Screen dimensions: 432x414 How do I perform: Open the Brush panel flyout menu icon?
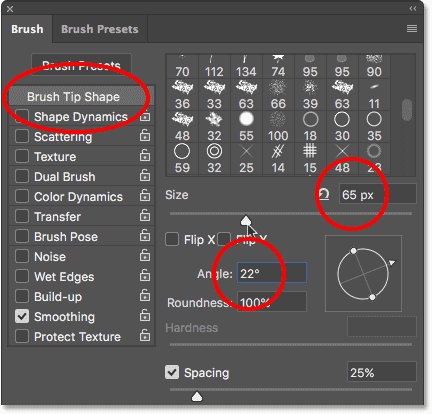(412, 29)
